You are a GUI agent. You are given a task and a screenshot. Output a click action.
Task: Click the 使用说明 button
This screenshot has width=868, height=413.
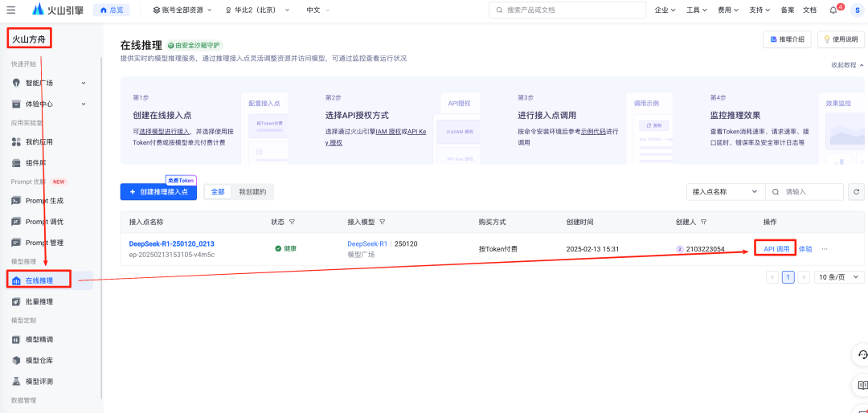841,39
